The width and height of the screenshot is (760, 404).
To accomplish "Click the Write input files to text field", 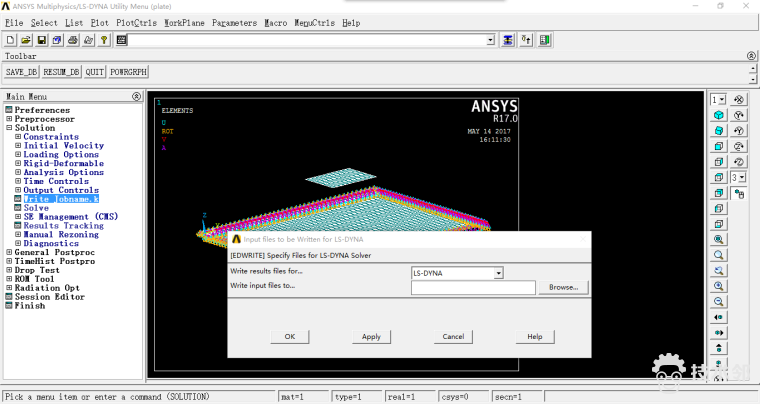I will (473, 287).
